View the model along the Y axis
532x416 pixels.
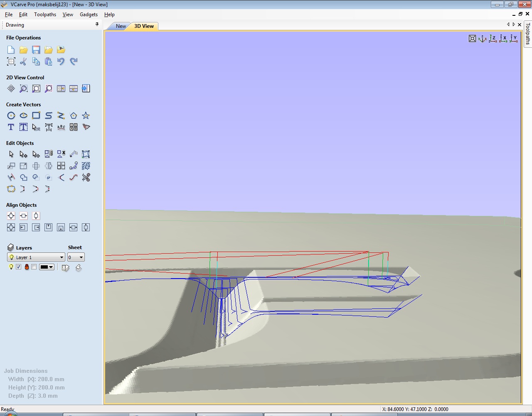(x=514, y=39)
